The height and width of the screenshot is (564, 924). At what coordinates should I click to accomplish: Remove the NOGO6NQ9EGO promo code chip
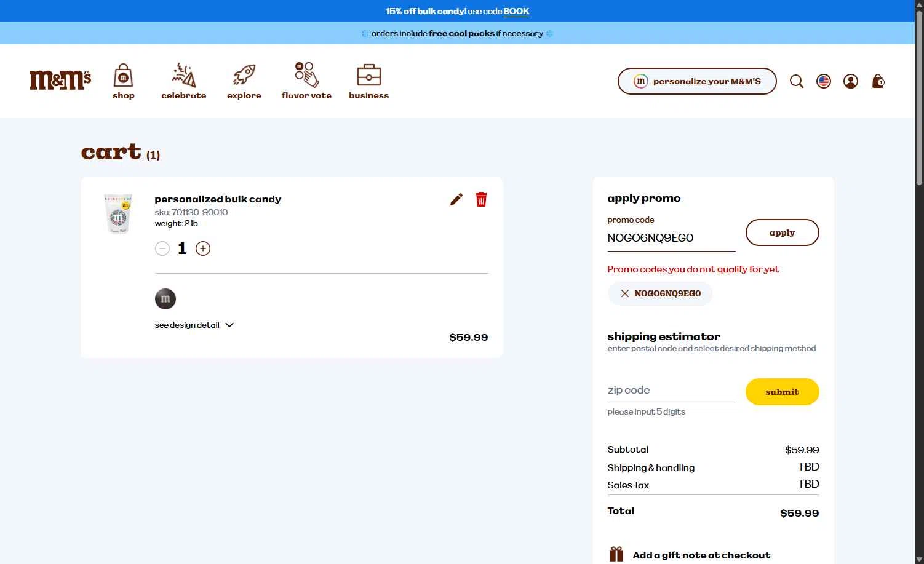click(x=624, y=293)
